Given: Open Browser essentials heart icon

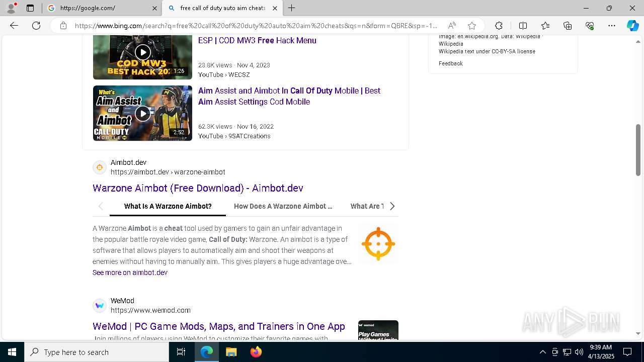Looking at the screenshot, I should [590, 26].
